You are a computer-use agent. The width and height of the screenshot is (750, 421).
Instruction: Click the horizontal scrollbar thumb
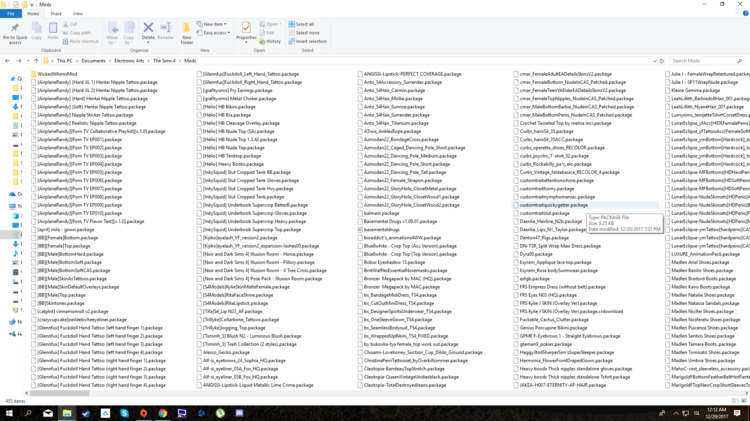59,393
